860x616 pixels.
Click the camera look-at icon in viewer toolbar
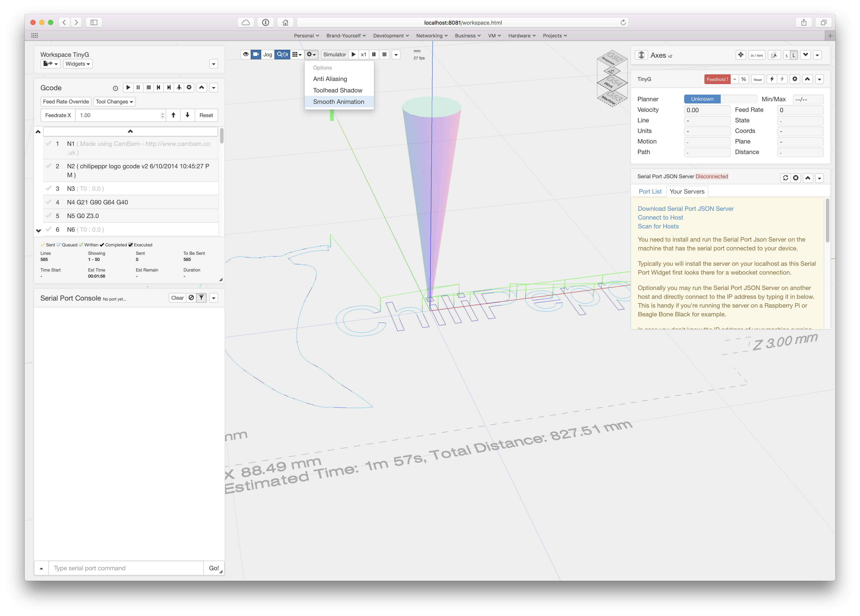(256, 54)
